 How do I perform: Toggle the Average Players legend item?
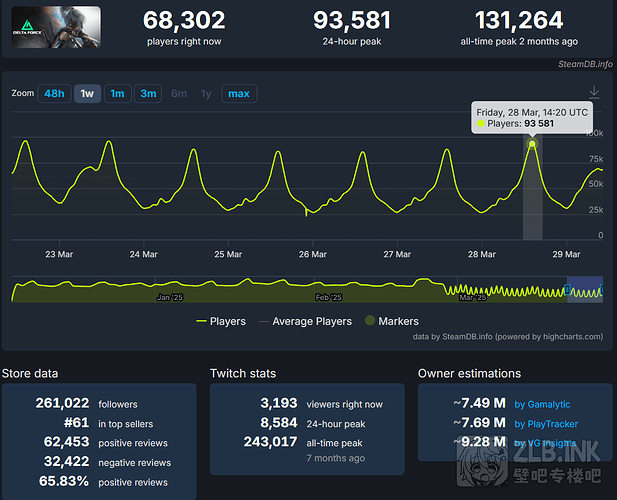[305, 321]
